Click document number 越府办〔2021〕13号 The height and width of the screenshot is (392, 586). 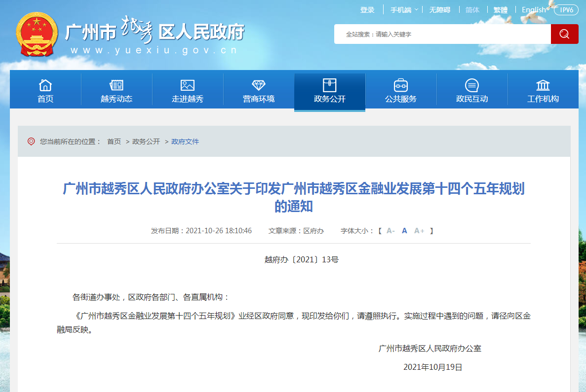[301, 259]
